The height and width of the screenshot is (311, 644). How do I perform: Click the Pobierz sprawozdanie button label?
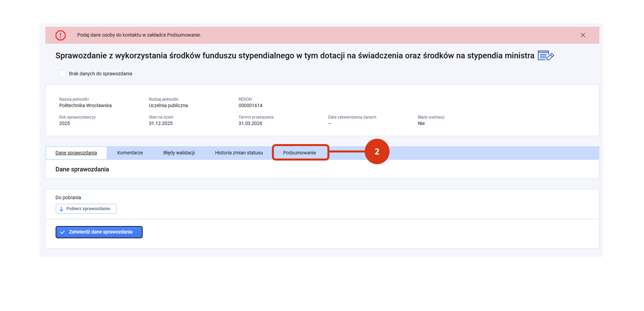coord(88,209)
